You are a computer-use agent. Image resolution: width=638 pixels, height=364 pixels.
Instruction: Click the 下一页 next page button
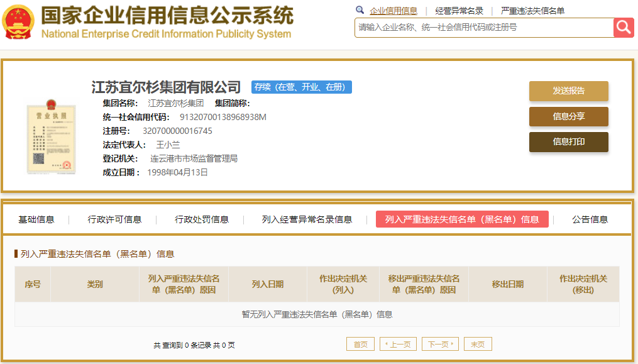tap(440, 344)
